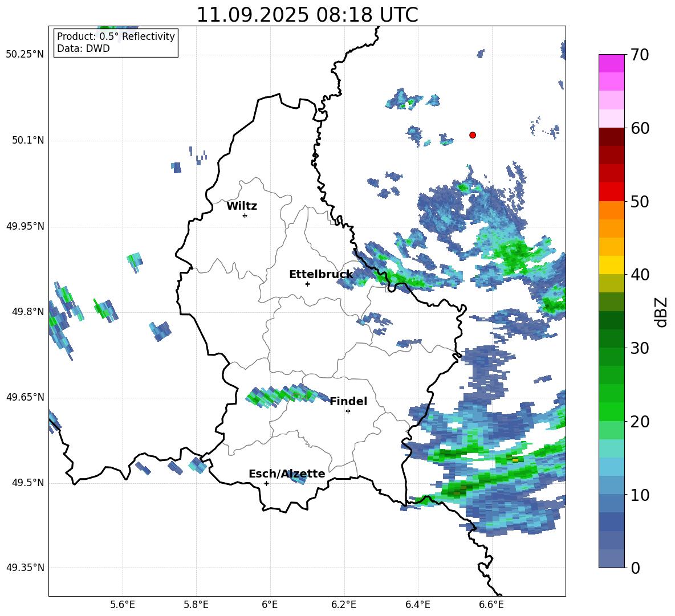Click the 49.65°N latitude label
675x616 pixels.
coord(25,397)
